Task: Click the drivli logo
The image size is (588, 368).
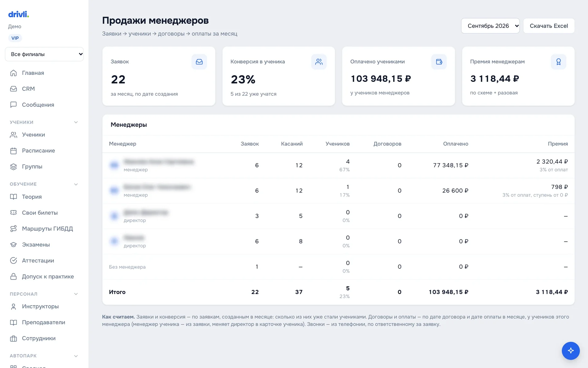Action: click(x=18, y=14)
